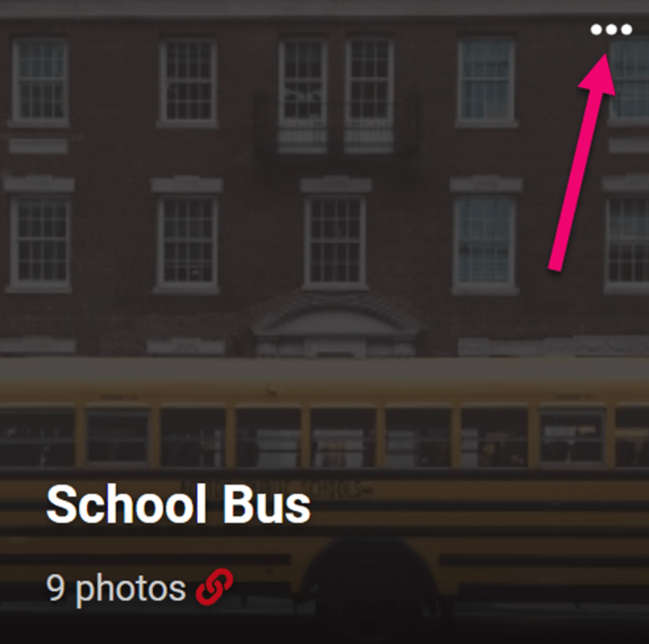This screenshot has width=649, height=644.
Task: Click the double windows above the doorway
Action: tap(336, 93)
